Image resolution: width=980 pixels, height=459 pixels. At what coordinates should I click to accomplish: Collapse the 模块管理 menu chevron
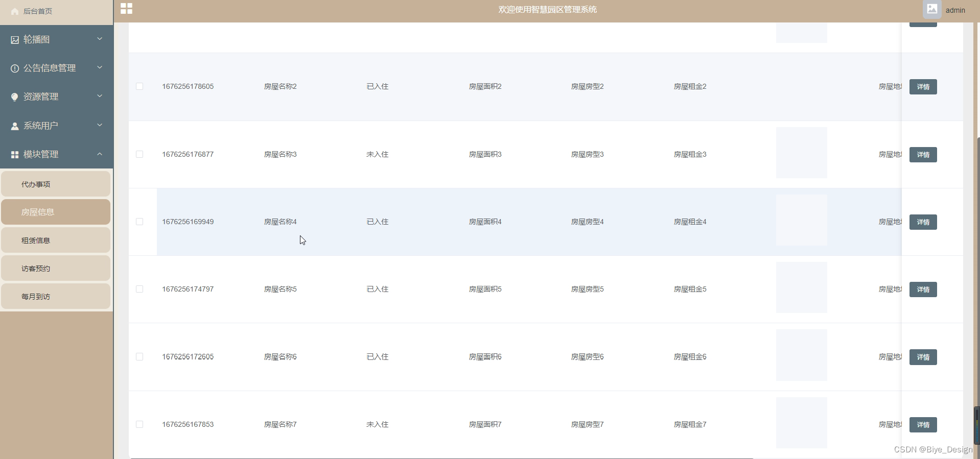pos(100,154)
